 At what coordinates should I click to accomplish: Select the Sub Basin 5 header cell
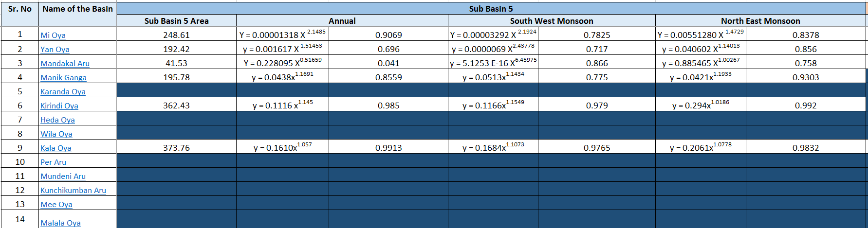click(491, 9)
